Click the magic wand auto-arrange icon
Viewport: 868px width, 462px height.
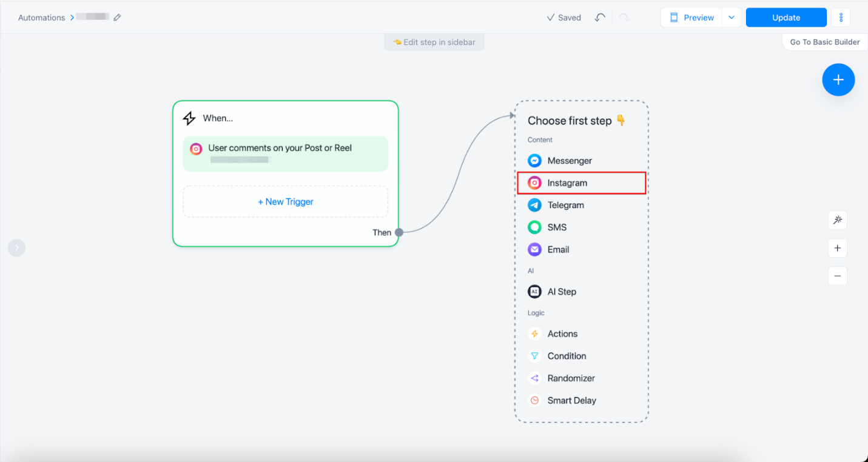837,220
